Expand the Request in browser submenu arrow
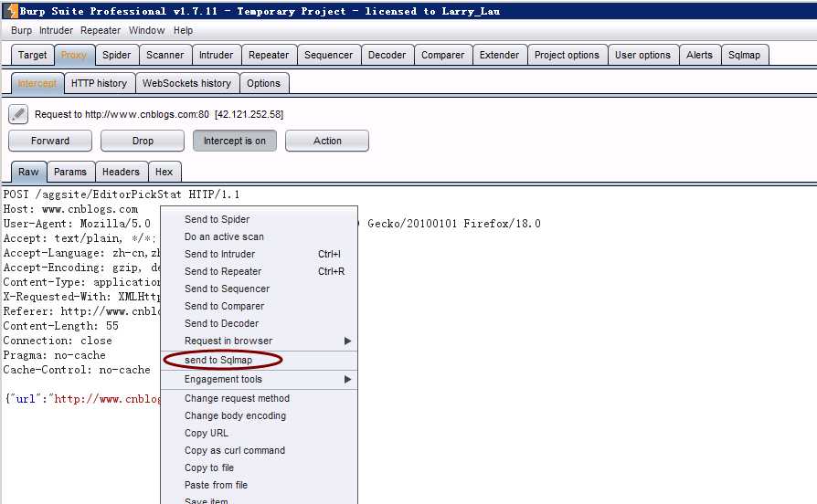Screen dimensions: 817x504 [347, 341]
